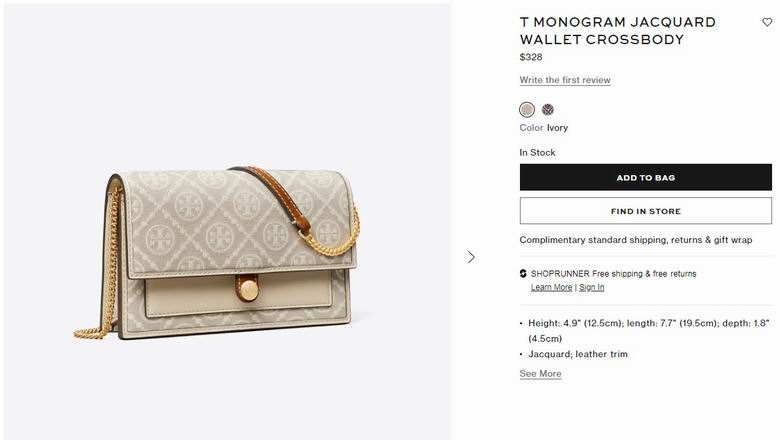The width and height of the screenshot is (780, 440).
Task: Click the In Stock status text
Action: tap(537, 153)
